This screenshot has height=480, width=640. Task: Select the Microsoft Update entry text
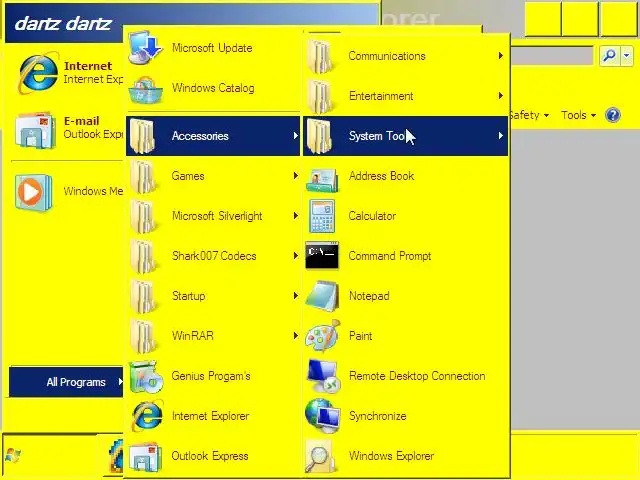[x=212, y=48]
